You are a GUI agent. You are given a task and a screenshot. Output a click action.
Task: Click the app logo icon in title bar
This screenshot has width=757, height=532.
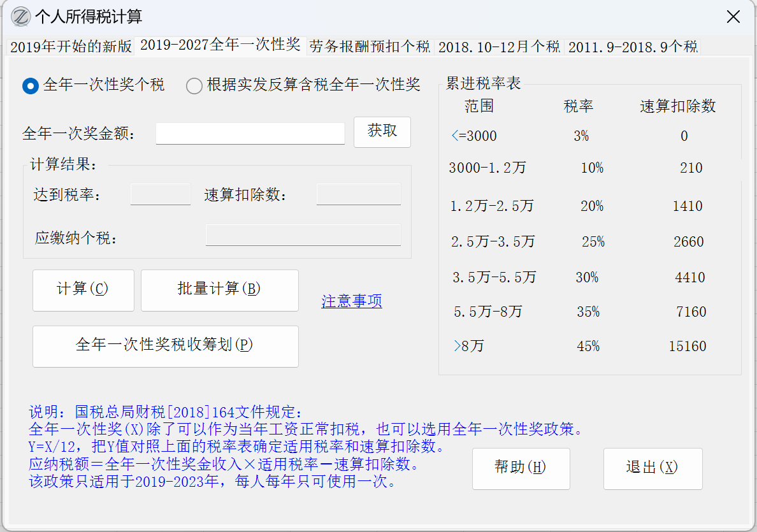(x=20, y=17)
